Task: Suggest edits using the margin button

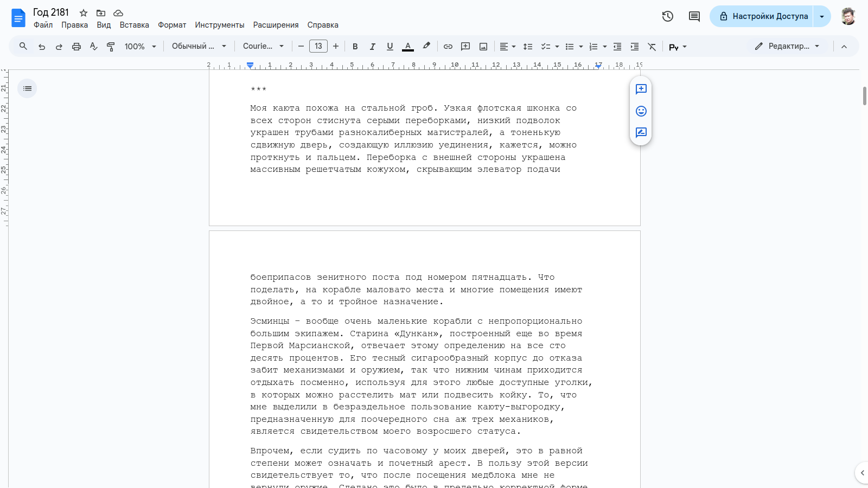Action: (641, 133)
